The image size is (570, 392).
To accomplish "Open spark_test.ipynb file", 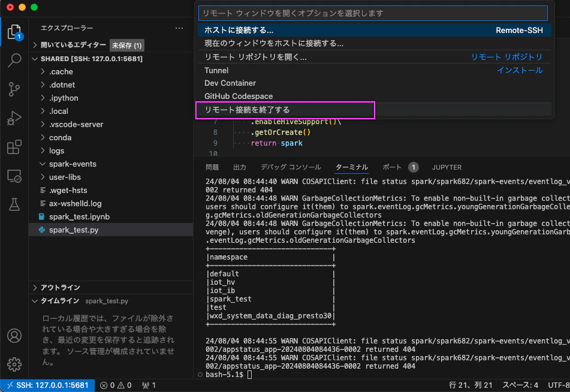I will pos(111,217).
